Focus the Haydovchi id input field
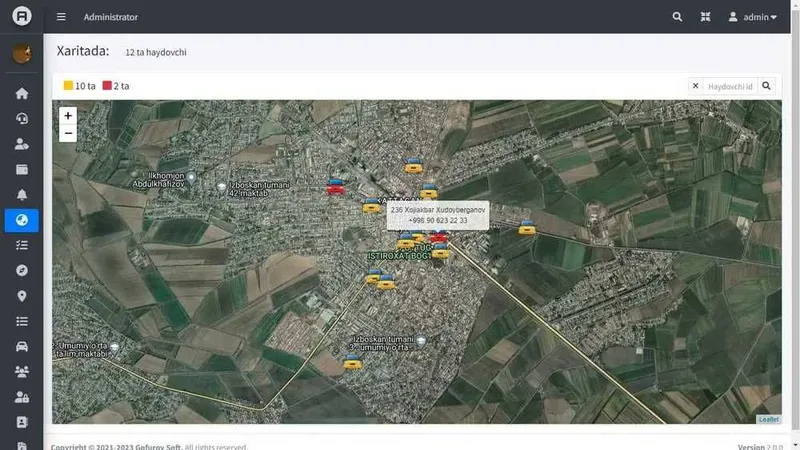Screen dimensions: 800x450 coord(730,86)
